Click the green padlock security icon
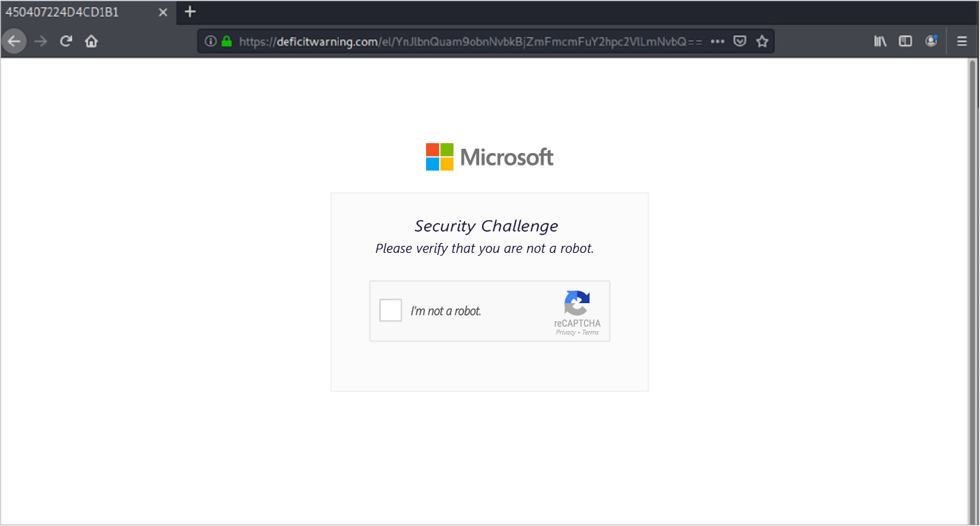 (226, 41)
